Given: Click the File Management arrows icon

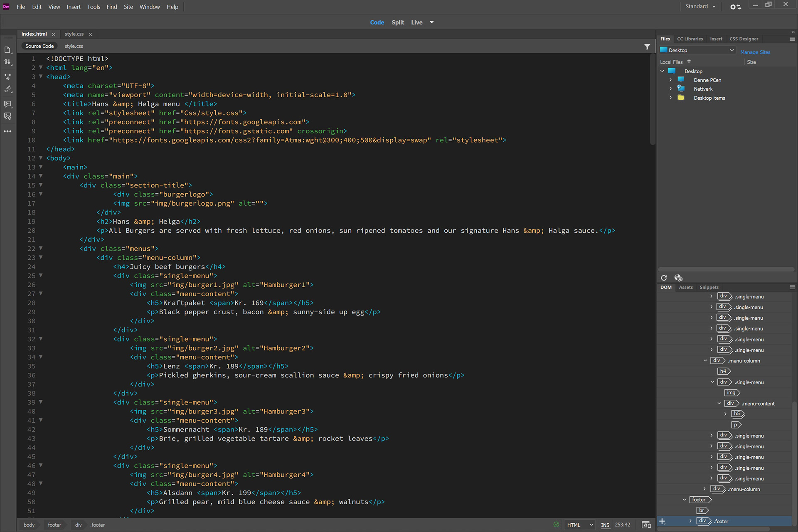Looking at the screenshot, I should coord(7,62).
